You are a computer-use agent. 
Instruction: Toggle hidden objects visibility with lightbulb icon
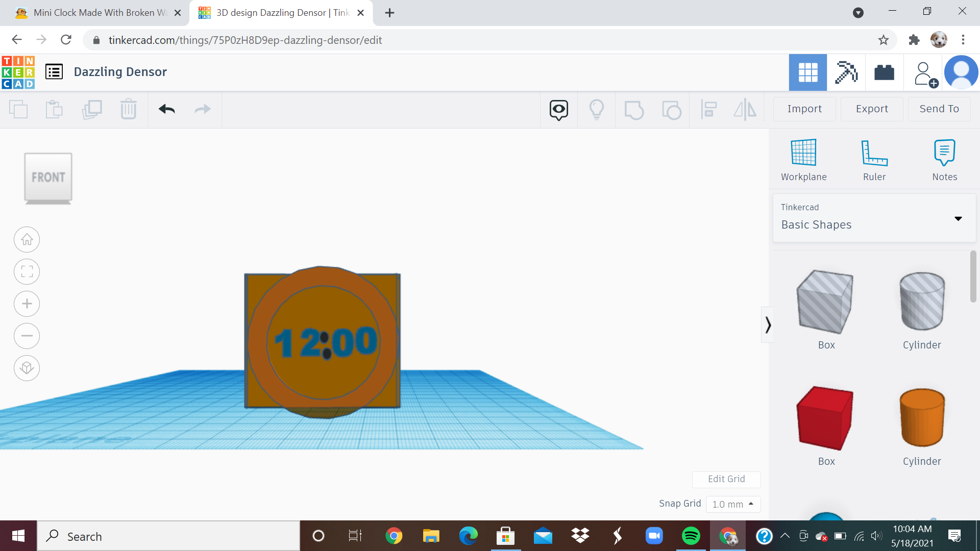coord(597,109)
